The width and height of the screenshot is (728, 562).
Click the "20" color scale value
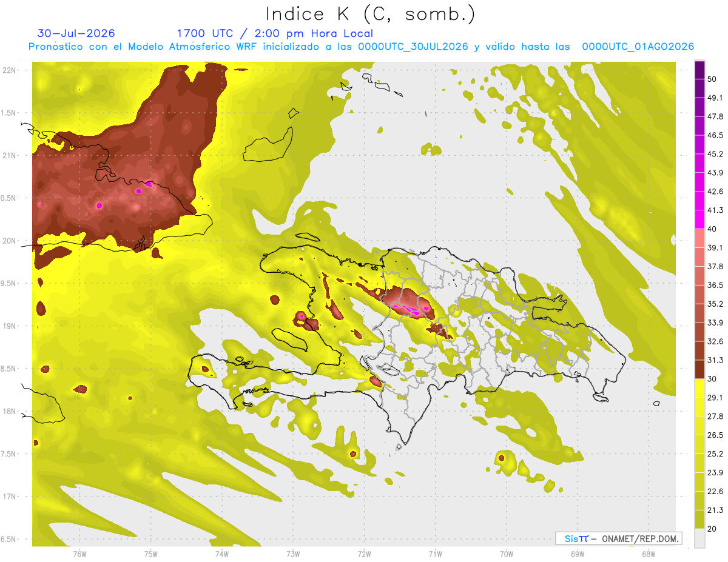coord(713,529)
